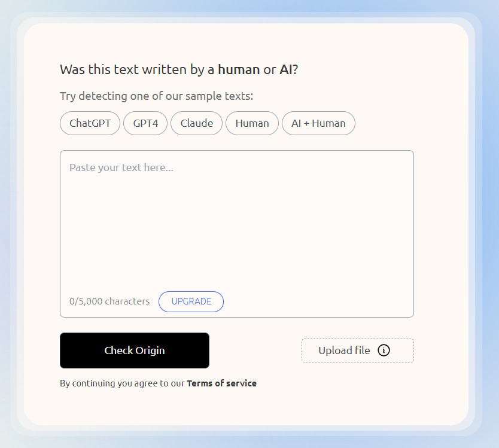Screen dimensions: 499x448
Task: Click the info icon beside Upload file
Action: tap(384, 351)
